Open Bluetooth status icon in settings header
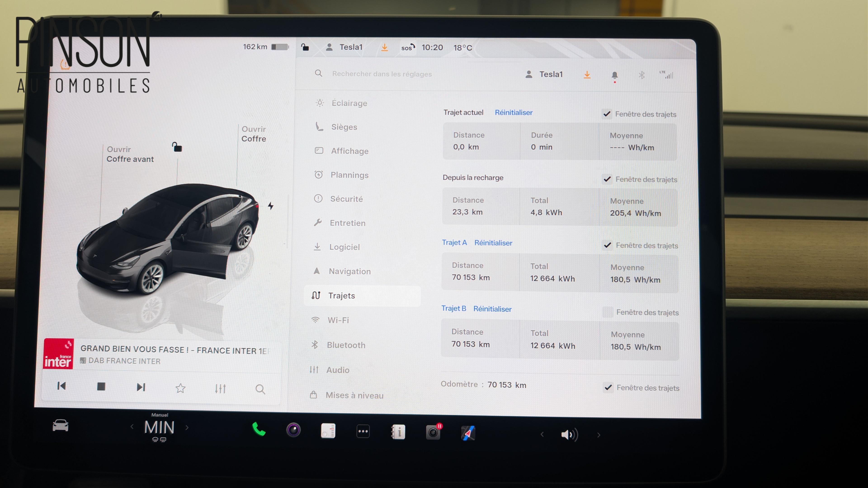Screen dimensions: 868x488 pos(642,75)
